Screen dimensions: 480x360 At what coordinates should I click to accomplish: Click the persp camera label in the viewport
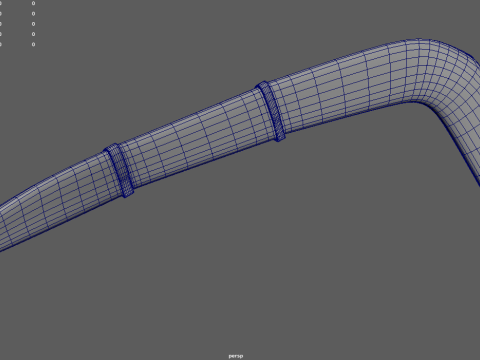click(x=236, y=356)
